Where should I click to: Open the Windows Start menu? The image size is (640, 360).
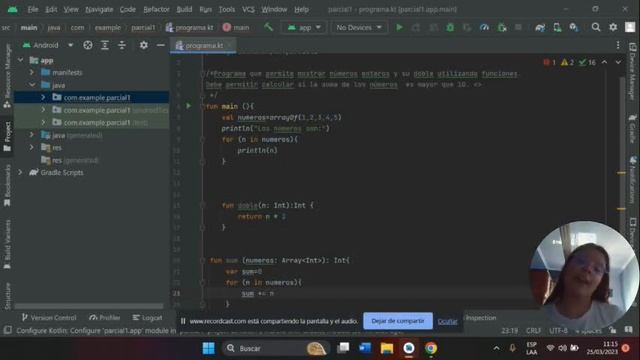click(x=209, y=348)
